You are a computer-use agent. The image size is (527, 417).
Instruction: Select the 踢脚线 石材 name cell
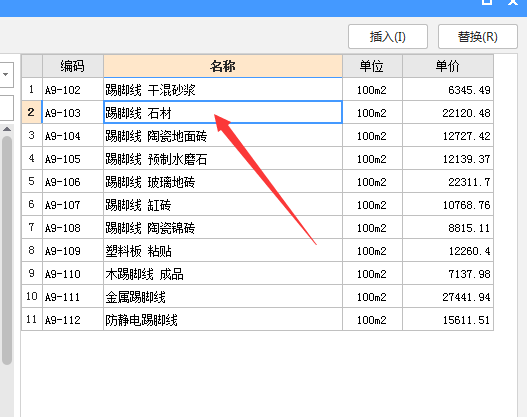(223, 113)
